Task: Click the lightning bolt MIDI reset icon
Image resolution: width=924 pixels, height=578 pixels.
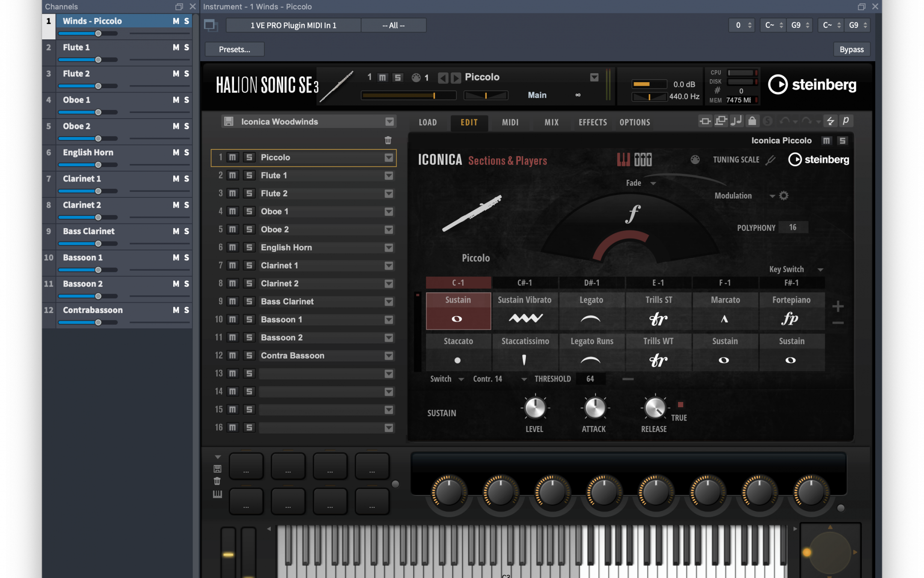Action: coord(830,122)
